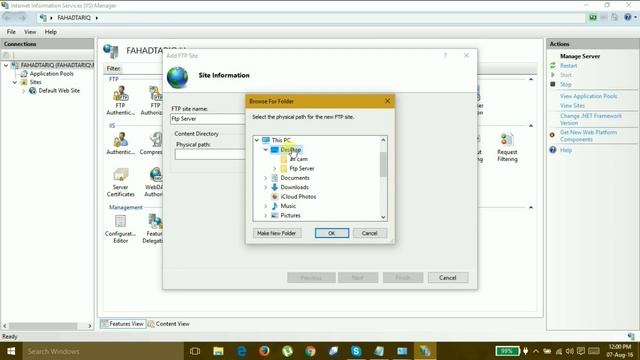The image size is (640, 360).
Task: Open File Explorer from taskbar
Action: [x=218, y=351]
